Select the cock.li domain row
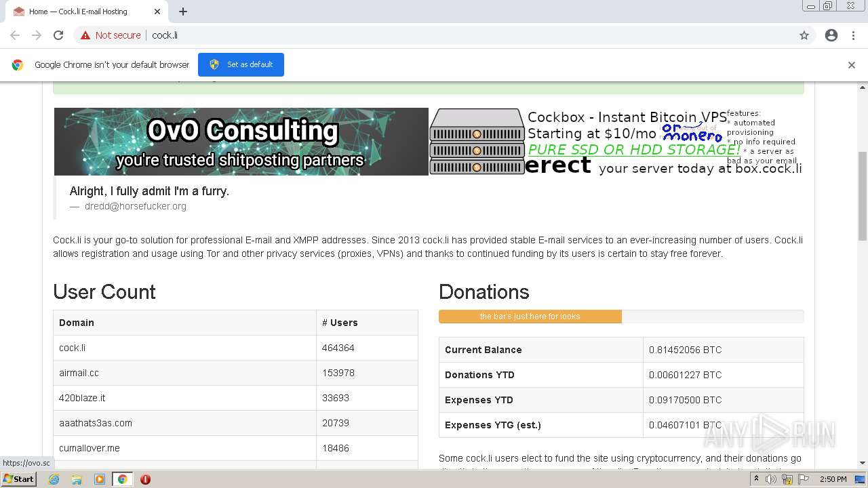 [x=235, y=348]
